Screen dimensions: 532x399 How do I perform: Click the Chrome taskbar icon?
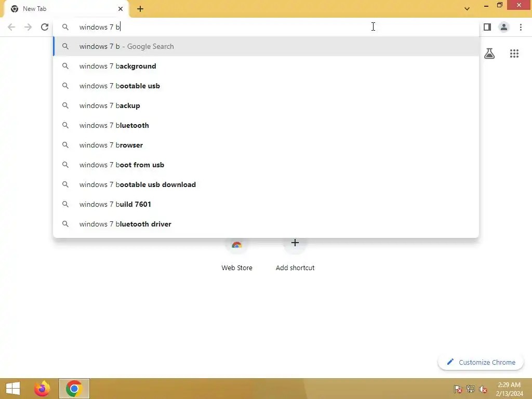[74, 389]
